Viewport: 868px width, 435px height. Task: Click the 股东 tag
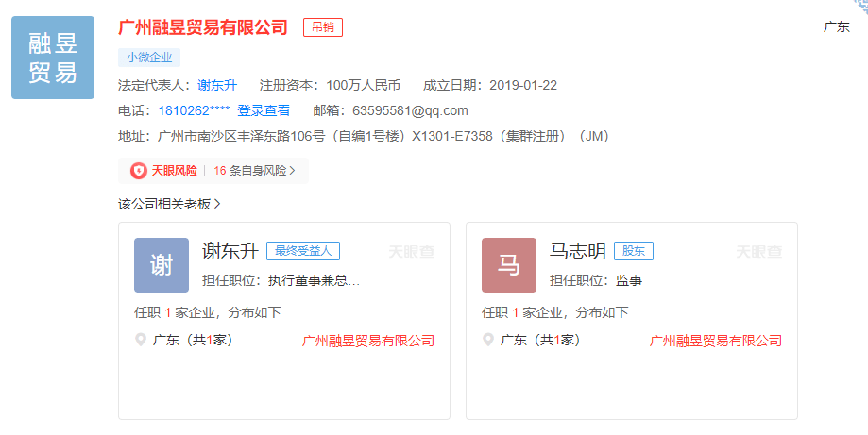633,251
